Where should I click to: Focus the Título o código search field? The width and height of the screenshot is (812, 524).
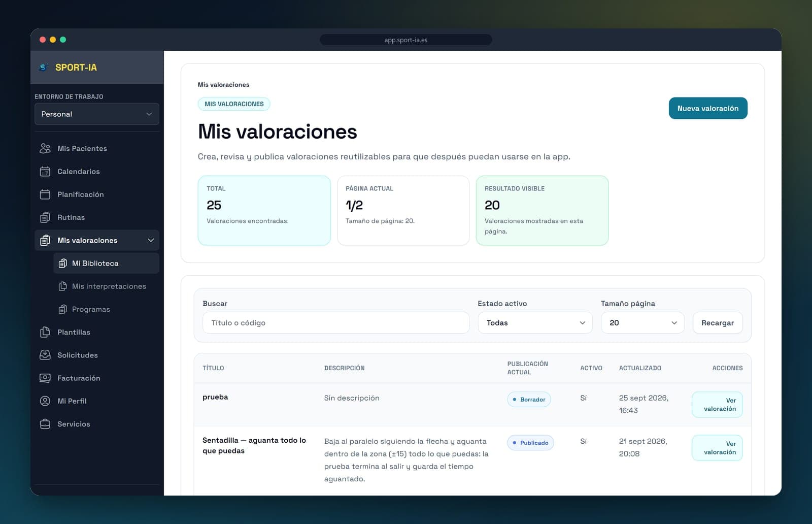point(336,322)
